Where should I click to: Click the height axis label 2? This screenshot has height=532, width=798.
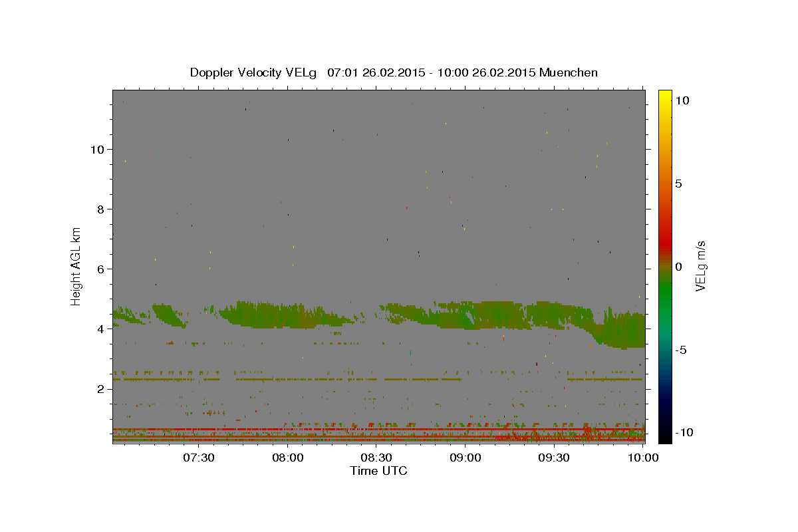(x=100, y=389)
